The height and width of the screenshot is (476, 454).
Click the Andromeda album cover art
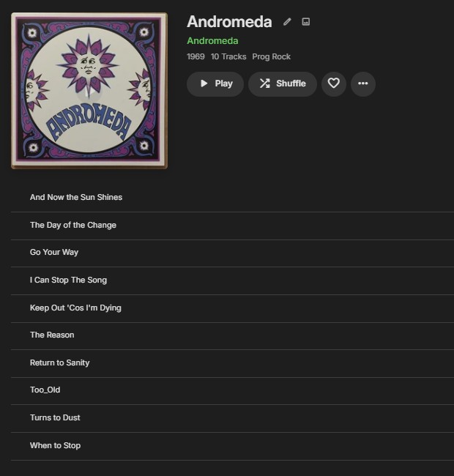pos(89,91)
